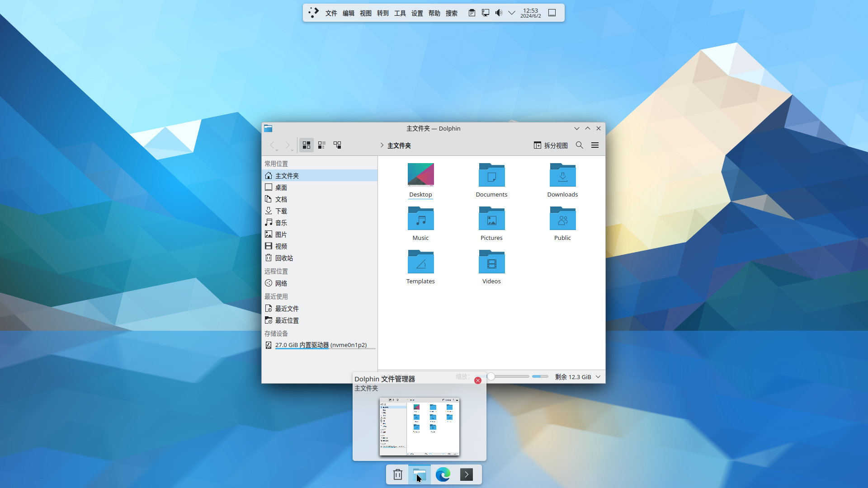
Task: Expand the free space info dropdown arrow
Action: point(598,377)
